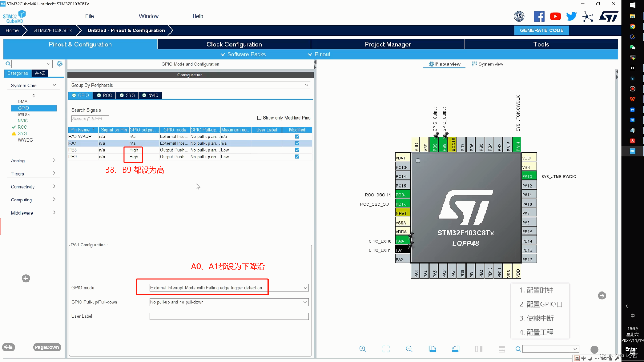This screenshot has width=644, height=362.
Task: Open Google Chrome from the taskbar
Action: [x=633, y=26]
